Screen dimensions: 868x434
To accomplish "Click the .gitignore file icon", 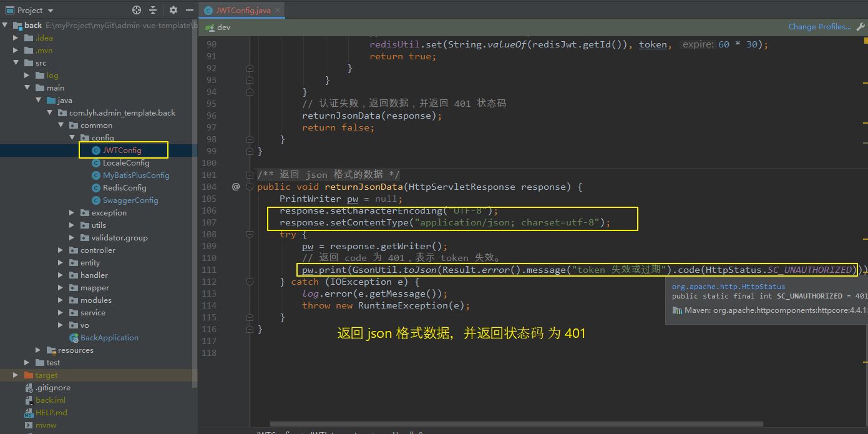I will (x=29, y=388).
